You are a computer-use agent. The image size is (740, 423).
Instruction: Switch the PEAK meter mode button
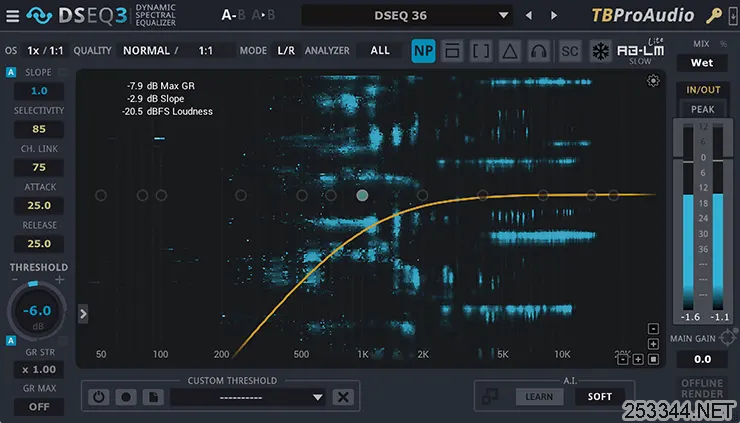[x=703, y=109]
